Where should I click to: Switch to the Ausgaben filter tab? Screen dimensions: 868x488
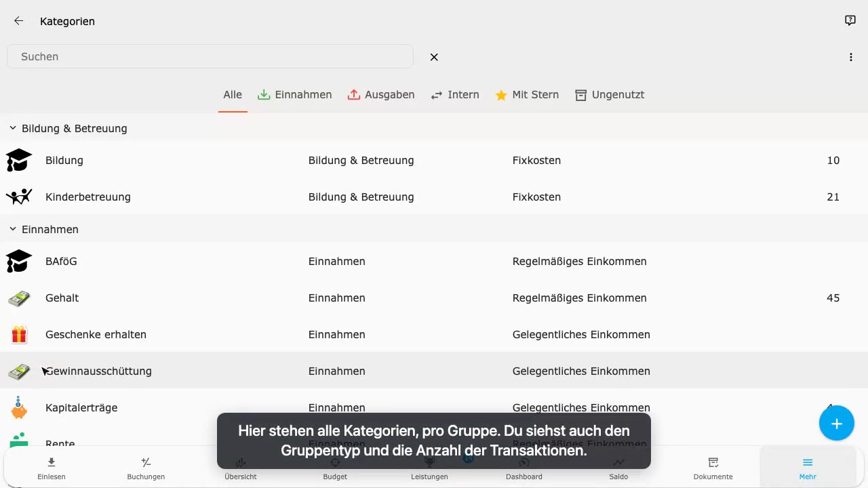tap(381, 95)
